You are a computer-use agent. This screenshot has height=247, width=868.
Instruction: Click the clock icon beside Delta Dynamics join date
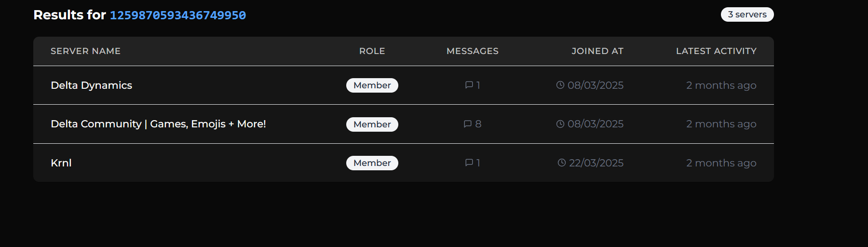click(560, 85)
